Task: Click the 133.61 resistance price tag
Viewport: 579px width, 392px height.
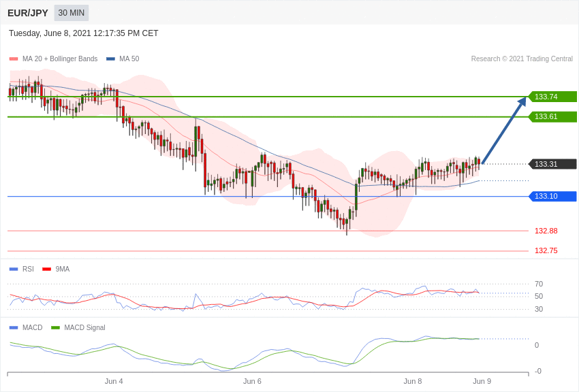Action: click(553, 116)
